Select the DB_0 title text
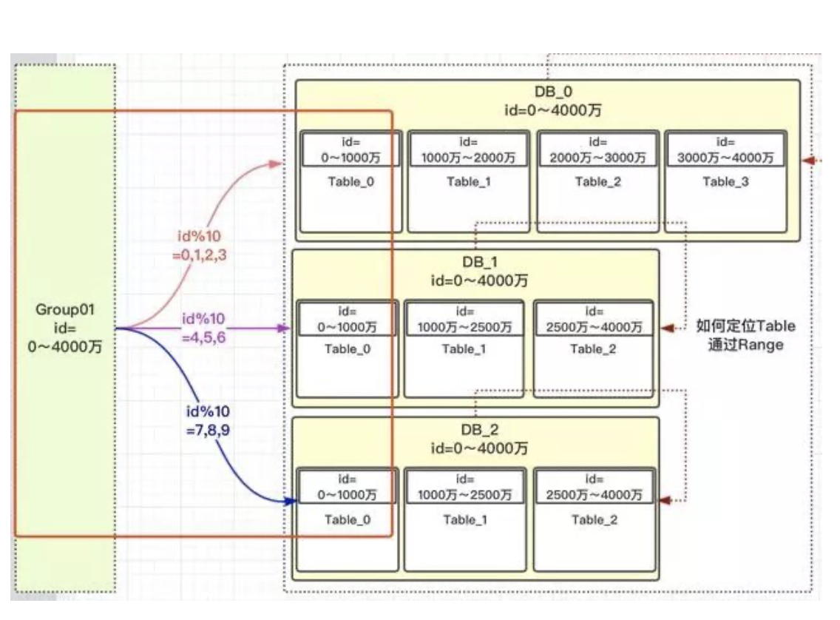The image size is (840, 620). tap(547, 92)
